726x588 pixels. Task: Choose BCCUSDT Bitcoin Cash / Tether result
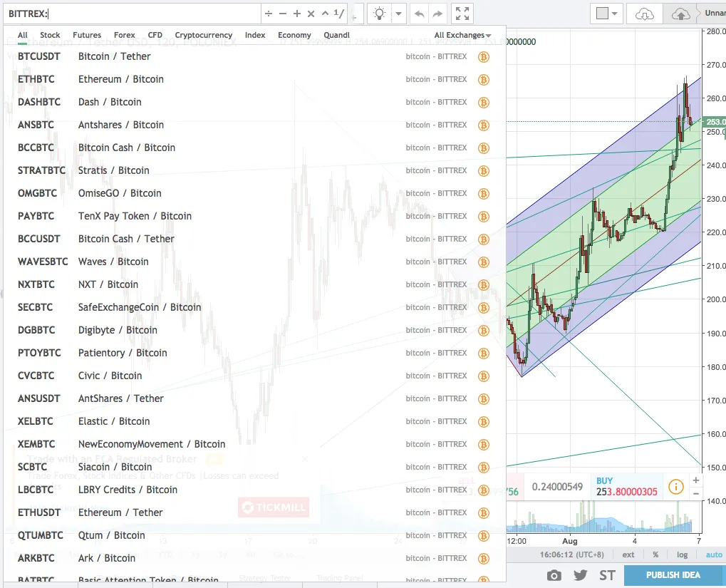coord(254,239)
